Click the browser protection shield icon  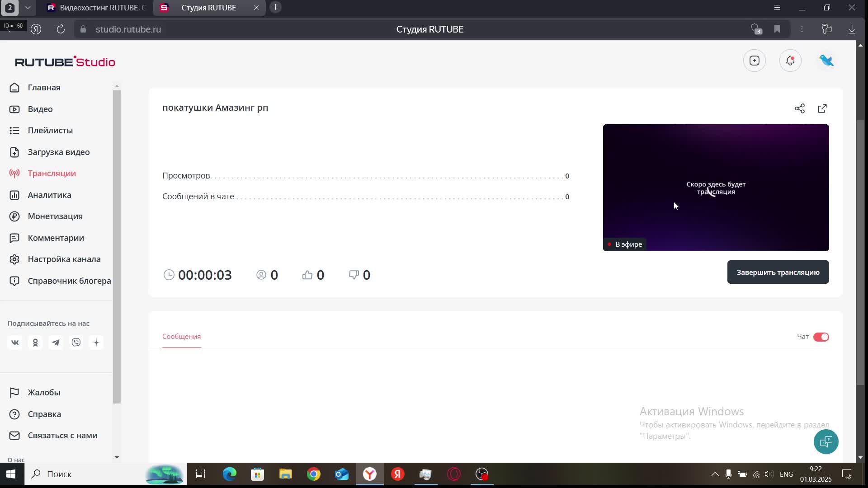(x=756, y=29)
